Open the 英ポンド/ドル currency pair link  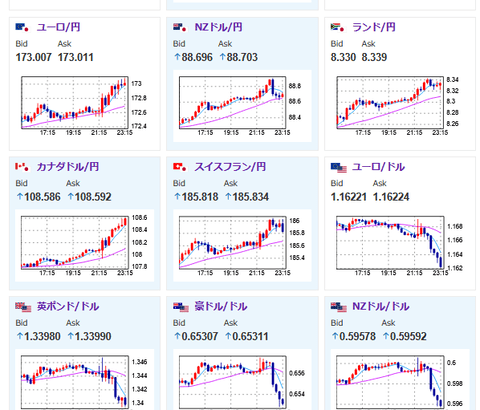(68, 306)
